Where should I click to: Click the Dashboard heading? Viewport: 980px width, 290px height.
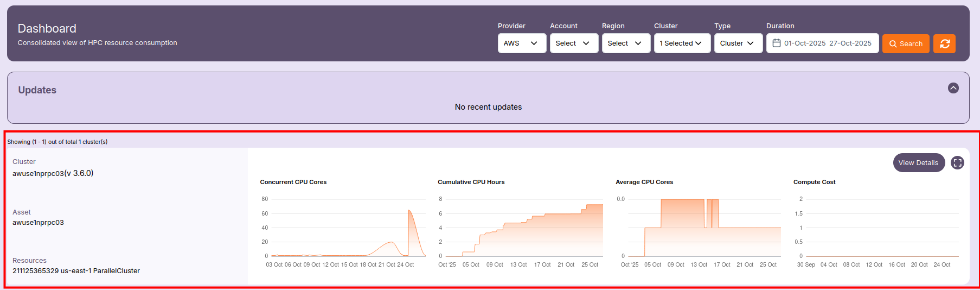(47, 28)
